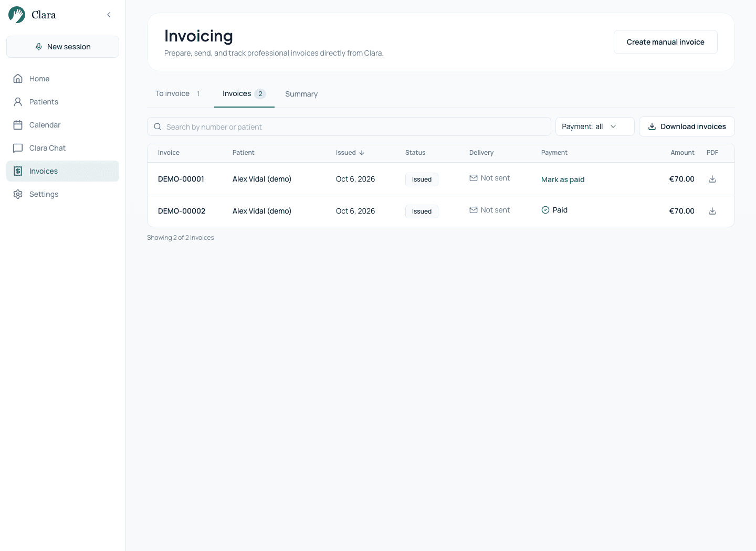Click the DEMO-00002 invoice number
This screenshot has width=756, height=551.
pyautogui.click(x=182, y=211)
